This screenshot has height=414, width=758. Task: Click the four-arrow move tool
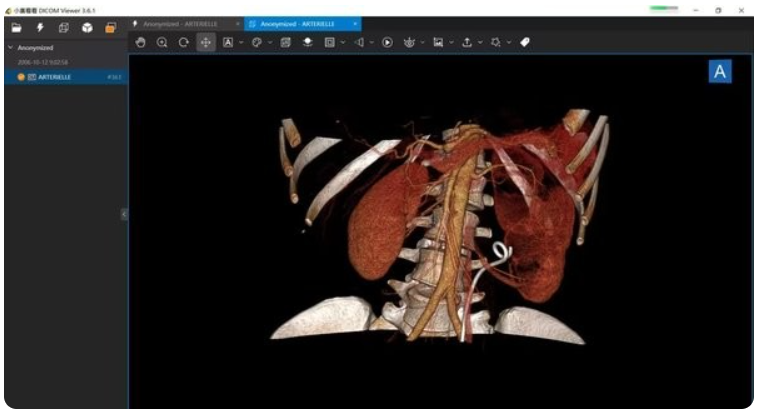(205, 42)
